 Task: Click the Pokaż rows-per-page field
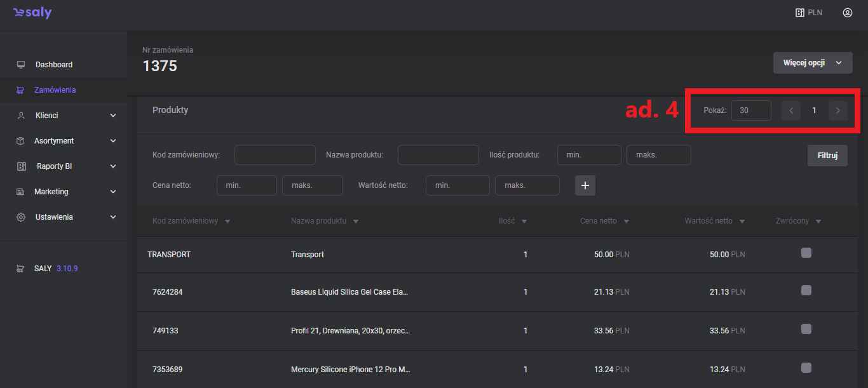point(751,110)
